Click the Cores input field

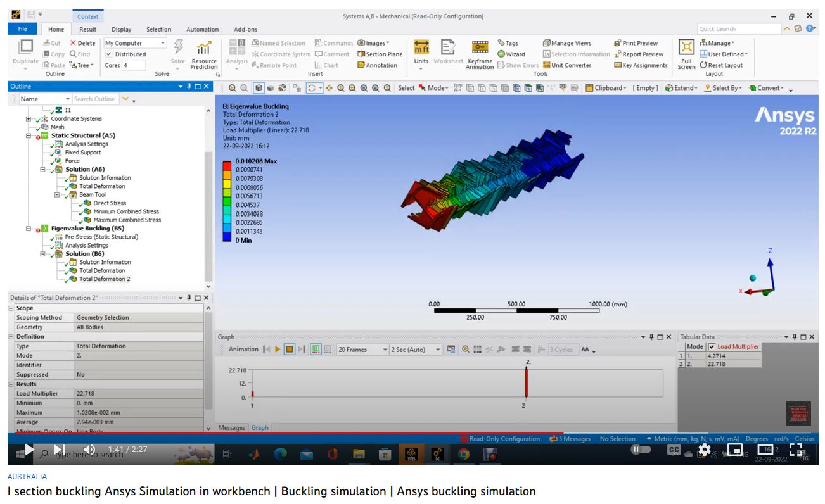134,65
